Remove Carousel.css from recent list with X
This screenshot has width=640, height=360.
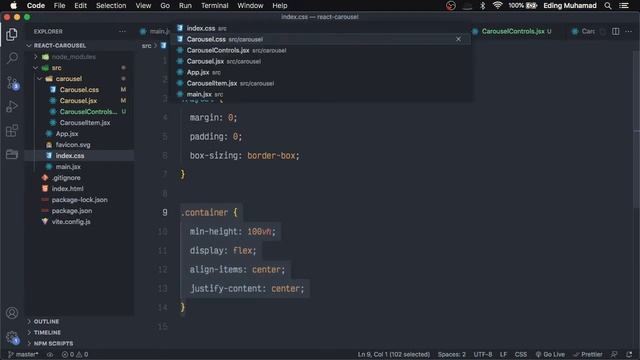(458, 39)
